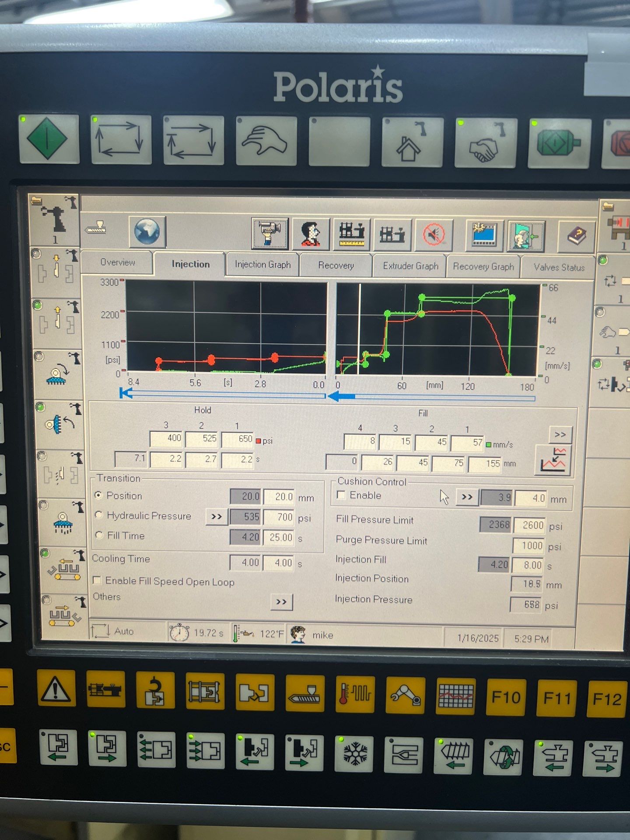630x840 pixels.
Task: Click the yellow injection unit screw key
Action: pyautogui.click(x=305, y=693)
